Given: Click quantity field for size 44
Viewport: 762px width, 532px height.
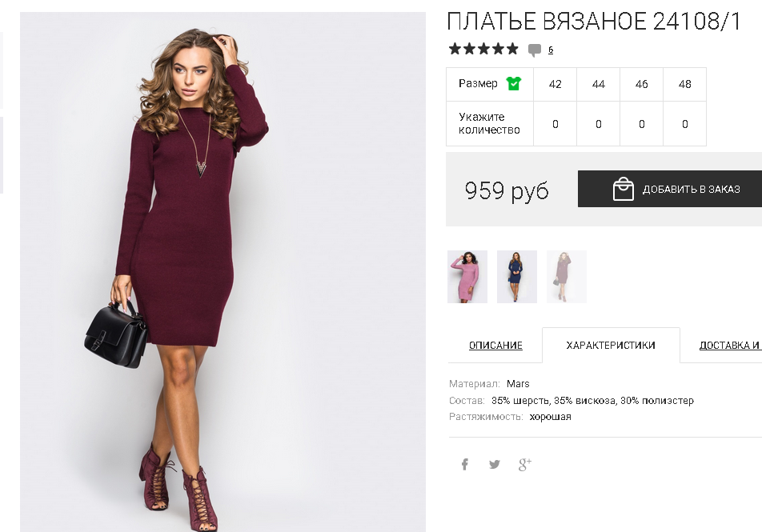Looking at the screenshot, I should pos(598,124).
